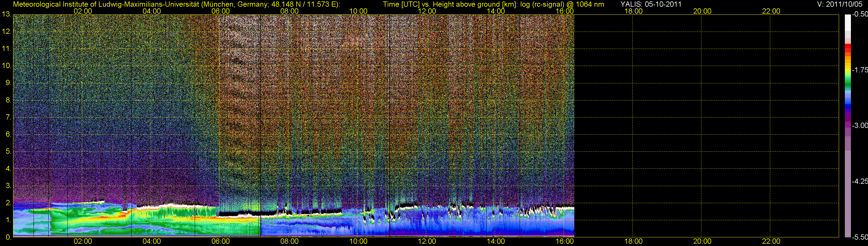Screen dimensions: 868x246
Task: Select the 14:00 tick on the top time axis
Action: pyautogui.click(x=496, y=11)
